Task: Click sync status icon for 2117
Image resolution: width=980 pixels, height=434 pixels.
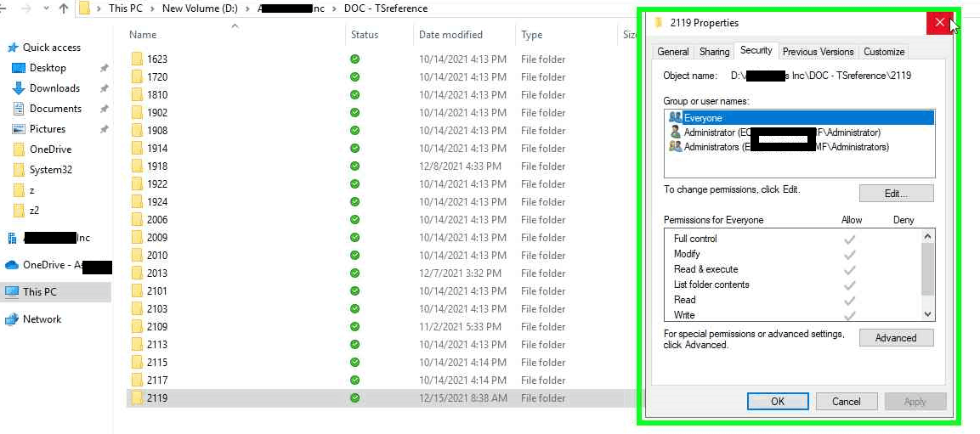Action: pos(355,380)
